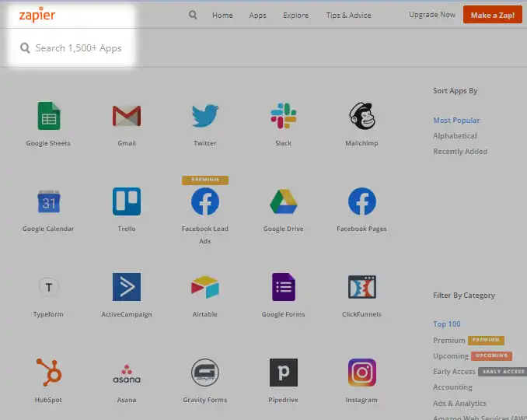Filter by Accounting category
Image resolution: width=527 pixels, height=420 pixels.
point(452,387)
